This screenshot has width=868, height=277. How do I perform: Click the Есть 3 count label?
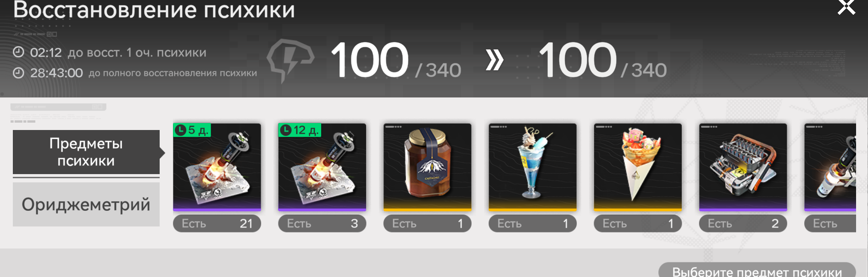(x=322, y=224)
